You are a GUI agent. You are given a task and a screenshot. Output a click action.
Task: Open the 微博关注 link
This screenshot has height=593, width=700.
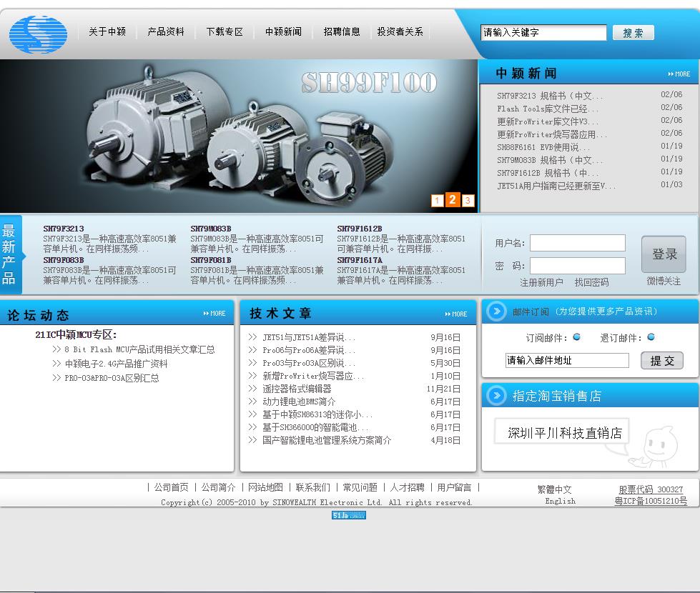point(664,281)
